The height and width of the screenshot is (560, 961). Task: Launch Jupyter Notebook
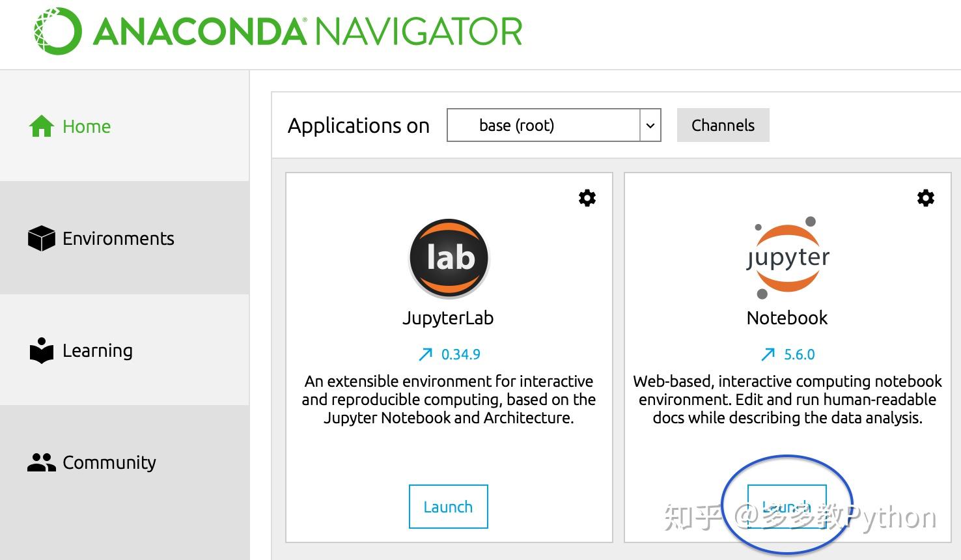click(x=787, y=507)
